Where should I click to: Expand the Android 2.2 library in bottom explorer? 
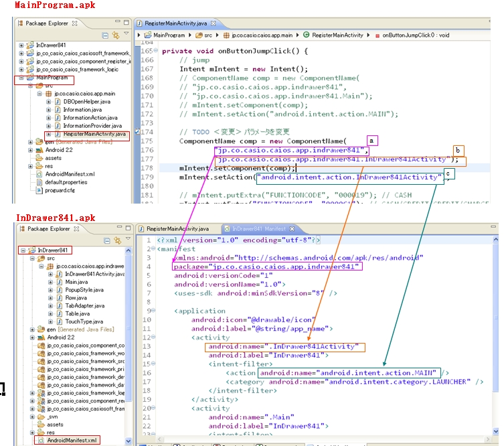pyautogui.click(x=31, y=338)
